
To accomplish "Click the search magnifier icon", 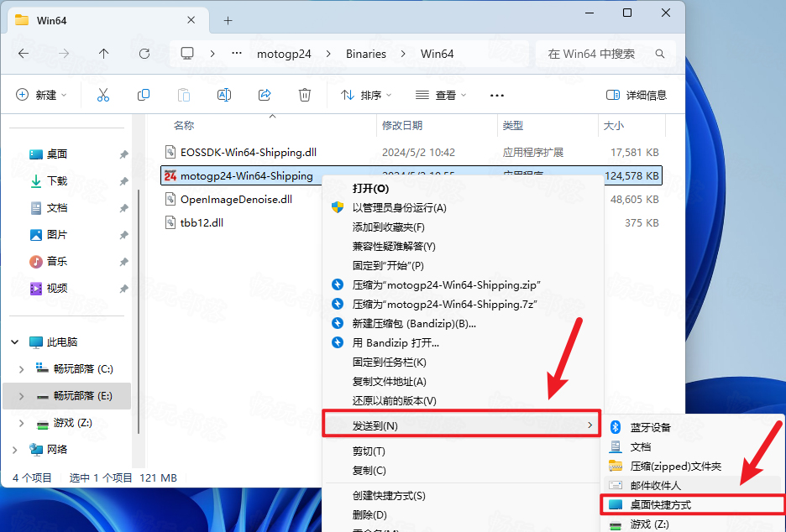I will (x=660, y=54).
